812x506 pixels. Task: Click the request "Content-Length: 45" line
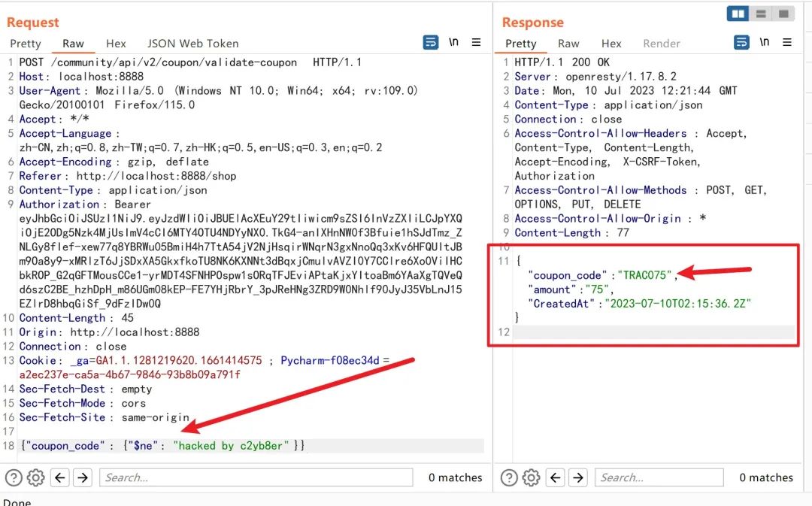(76, 318)
